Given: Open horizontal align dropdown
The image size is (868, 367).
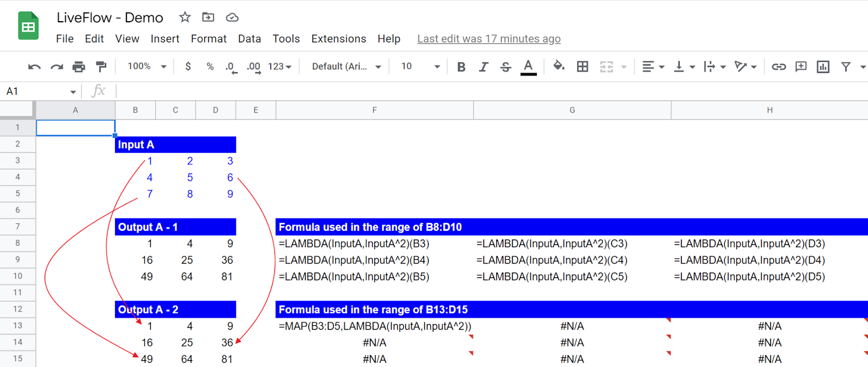Looking at the screenshot, I should tap(653, 67).
